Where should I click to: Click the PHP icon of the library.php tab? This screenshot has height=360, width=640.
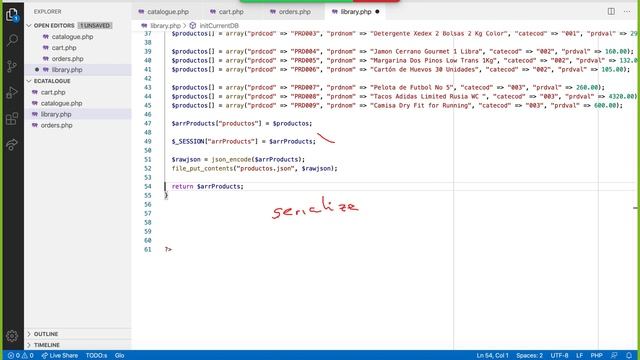point(335,12)
